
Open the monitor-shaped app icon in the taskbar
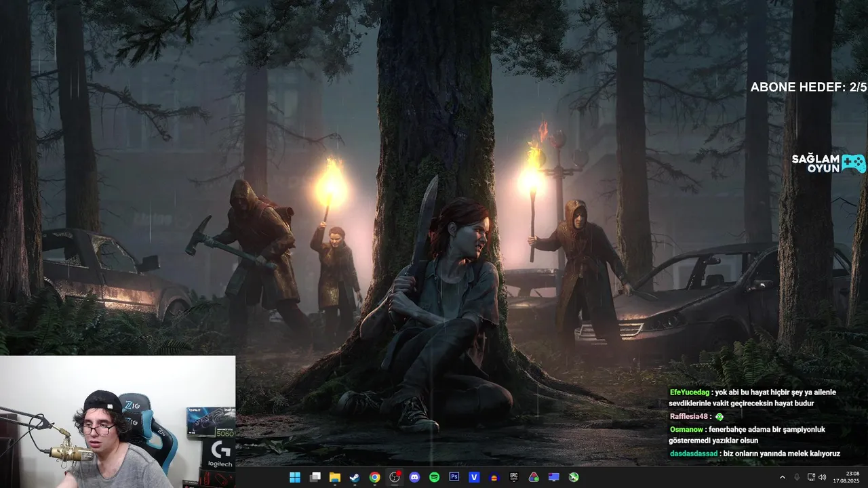pos(554,477)
